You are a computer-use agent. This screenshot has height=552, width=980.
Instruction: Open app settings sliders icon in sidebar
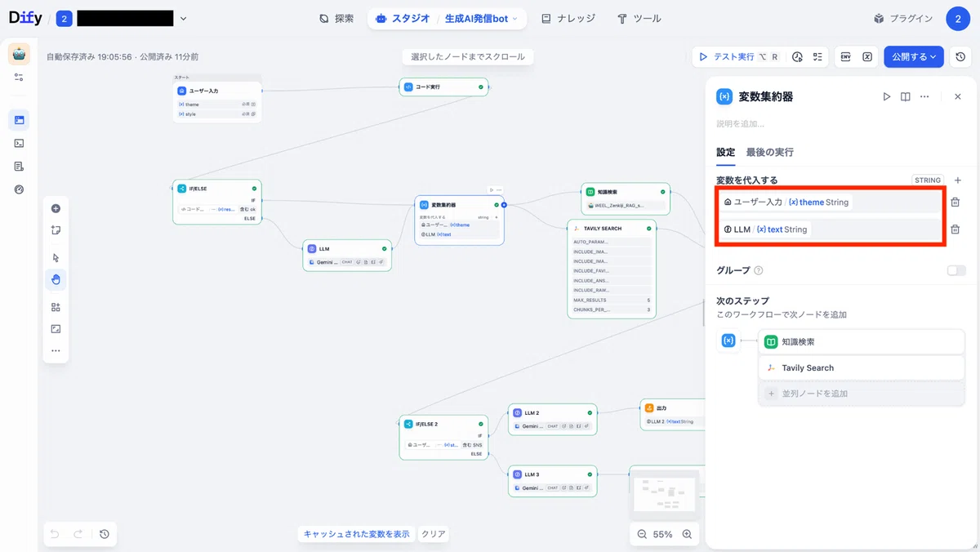click(19, 78)
